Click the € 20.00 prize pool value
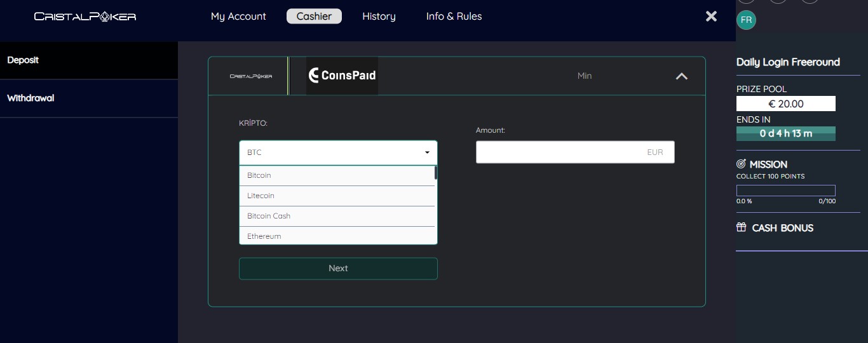This screenshot has width=868, height=343. pyautogui.click(x=786, y=104)
